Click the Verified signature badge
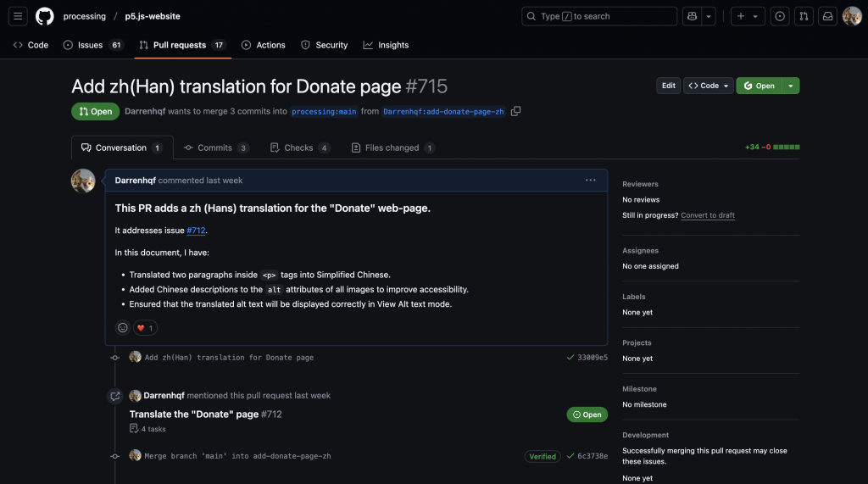This screenshot has width=868, height=484. click(542, 456)
